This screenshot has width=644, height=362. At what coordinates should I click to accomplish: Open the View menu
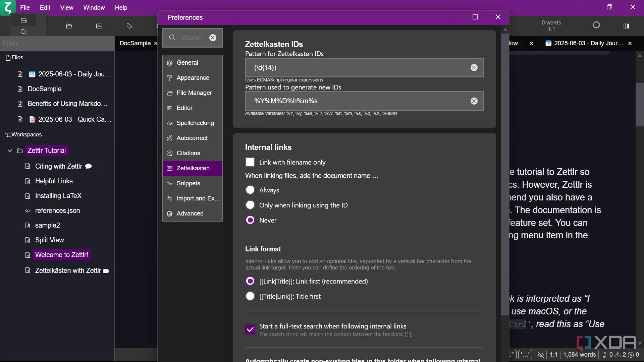[67, 8]
